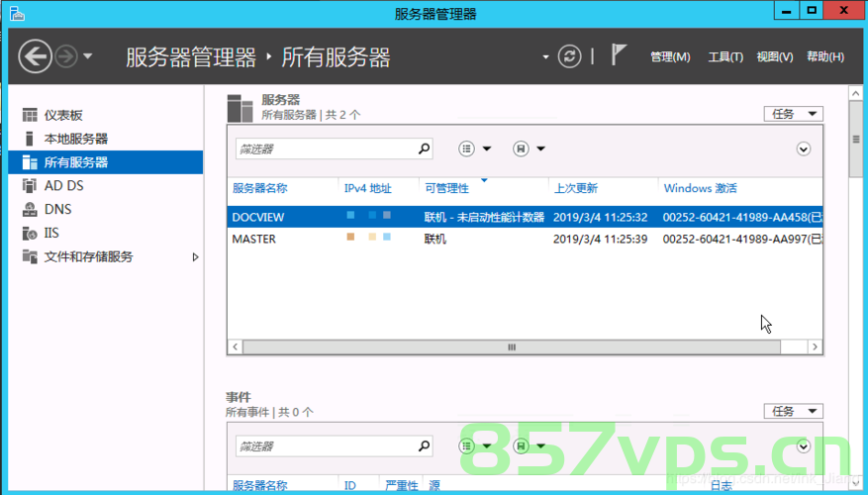Select 所有服务器 in the sidebar
868x495 pixels.
click(106, 162)
